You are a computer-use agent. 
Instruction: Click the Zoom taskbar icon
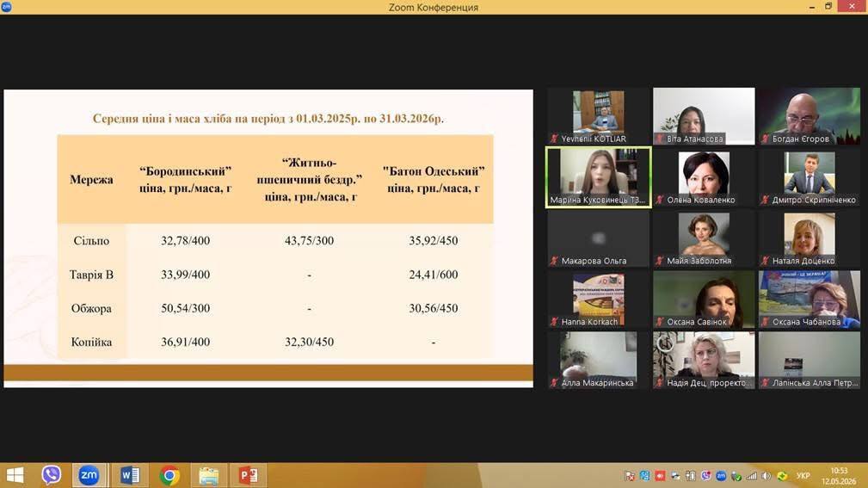click(x=89, y=475)
